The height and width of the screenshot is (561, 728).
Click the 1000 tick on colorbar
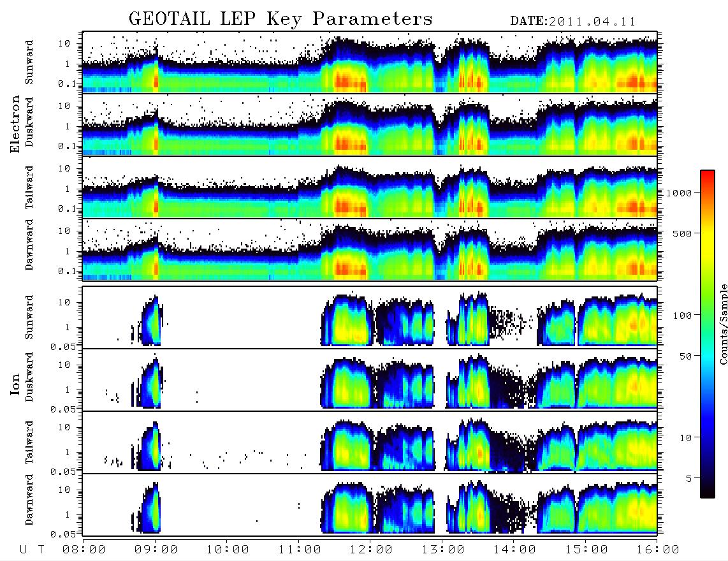tap(679, 193)
